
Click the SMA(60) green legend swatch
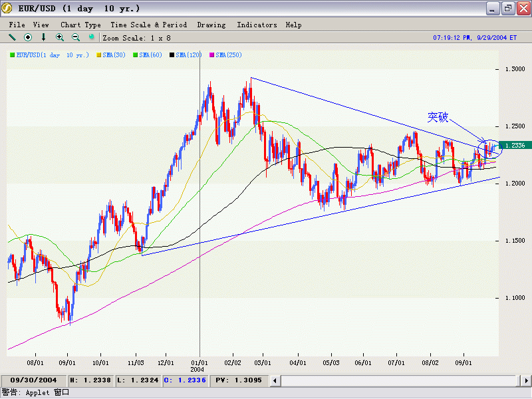(136, 55)
